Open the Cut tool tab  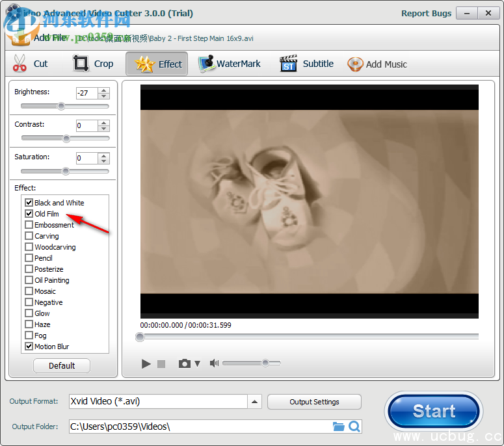coord(30,64)
